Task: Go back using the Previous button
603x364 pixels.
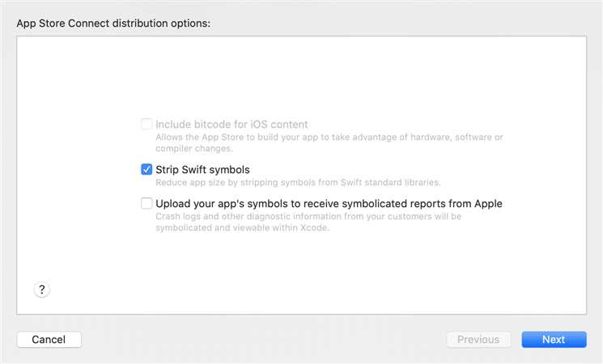Action: (478, 340)
